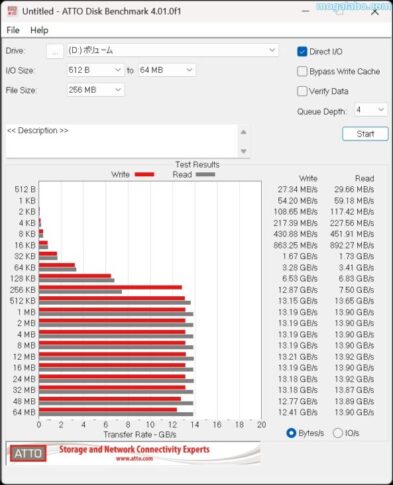Minimize the ATTO Disk Benchmark window

tap(305, 12)
